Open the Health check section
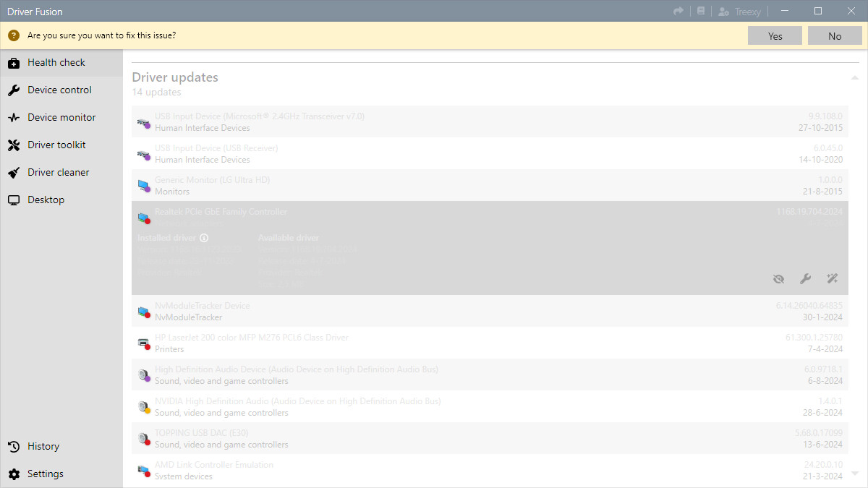The height and width of the screenshot is (488, 868). click(61, 63)
